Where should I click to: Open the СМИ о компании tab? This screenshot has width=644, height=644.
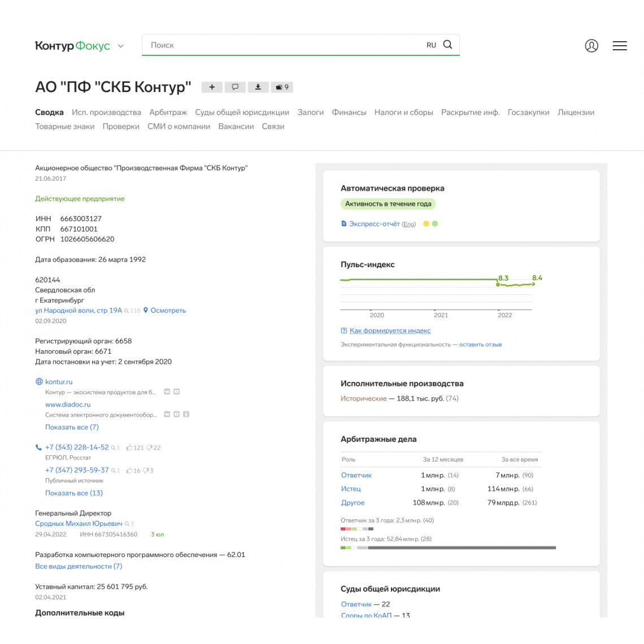[179, 127]
